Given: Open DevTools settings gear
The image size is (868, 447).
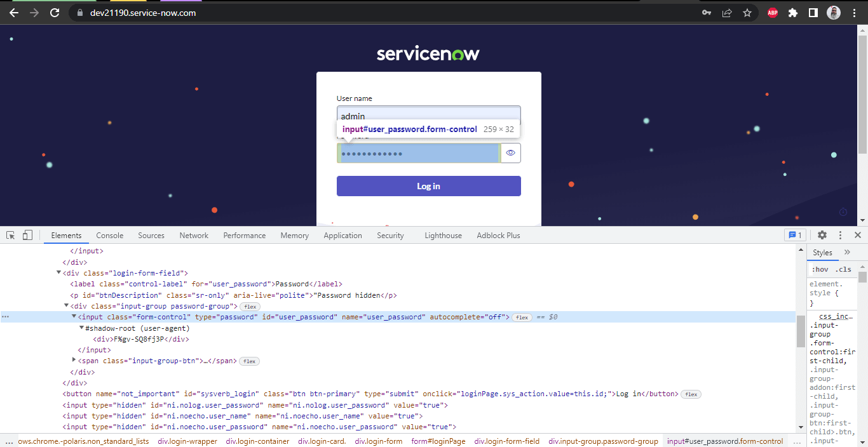Looking at the screenshot, I should (822, 235).
